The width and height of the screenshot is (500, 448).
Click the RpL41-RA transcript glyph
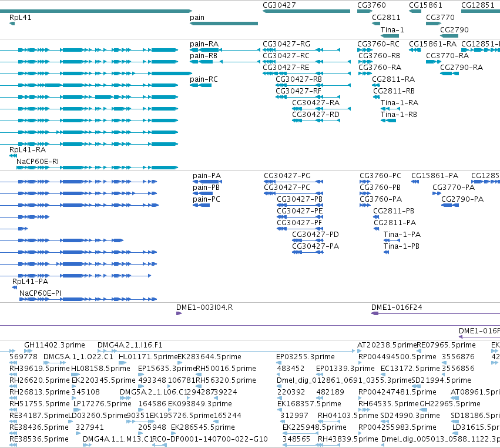pyautogui.click(x=13, y=156)
